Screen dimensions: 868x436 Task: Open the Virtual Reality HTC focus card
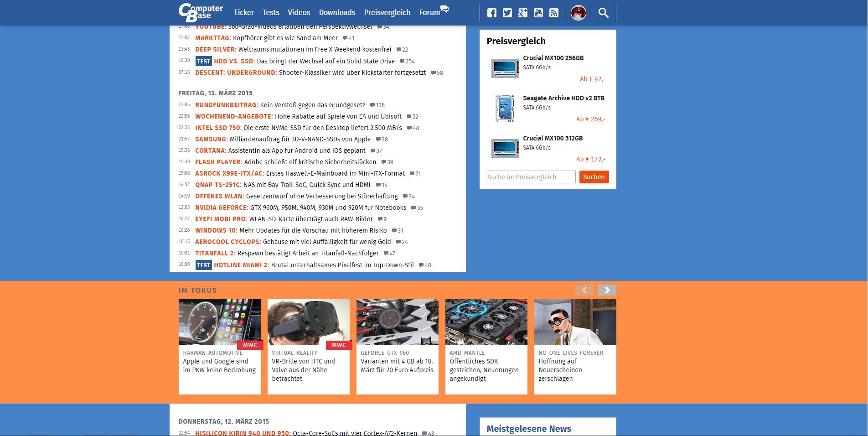click(309, 347)
